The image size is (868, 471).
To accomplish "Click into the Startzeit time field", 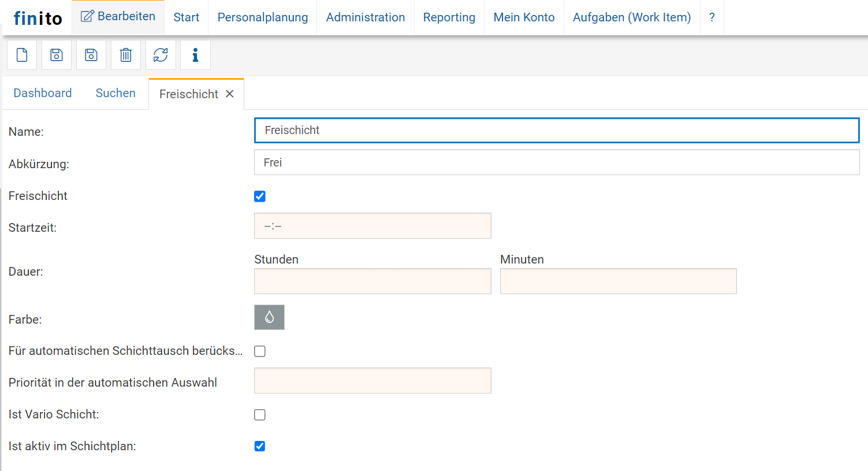I will point(372,226).
